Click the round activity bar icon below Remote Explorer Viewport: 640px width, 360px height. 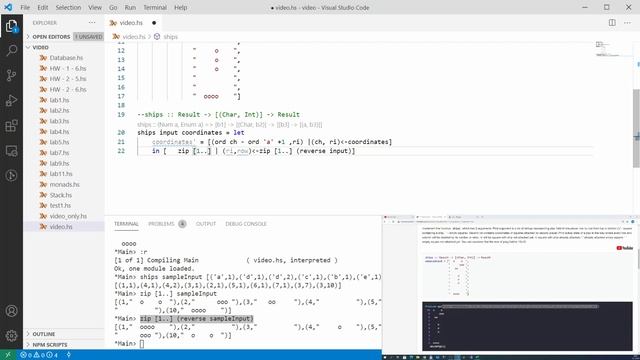point(11,176)
